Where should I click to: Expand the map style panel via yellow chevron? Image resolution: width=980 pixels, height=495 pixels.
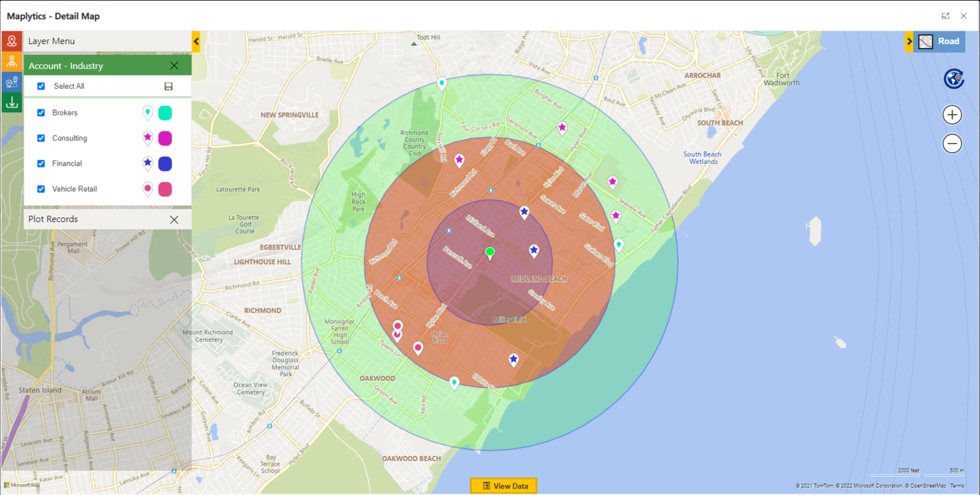click(x=910, y=41)
